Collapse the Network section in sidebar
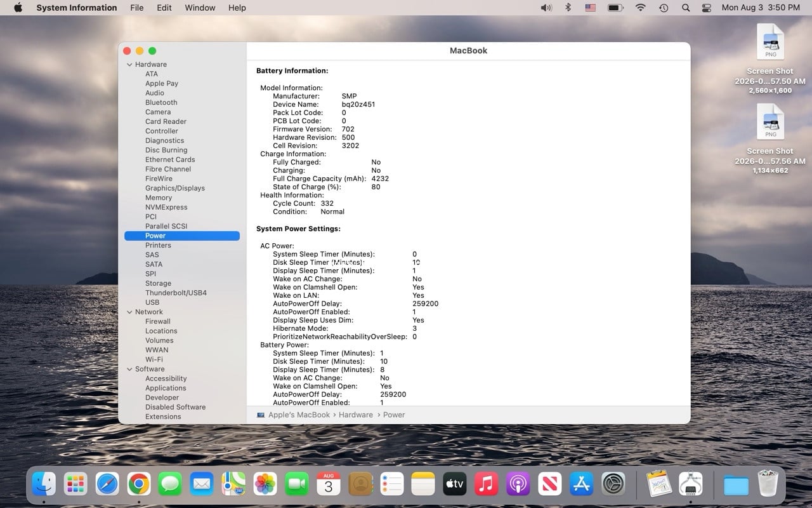The height and width of the screenshot is (508, 812). click(129, 312)
